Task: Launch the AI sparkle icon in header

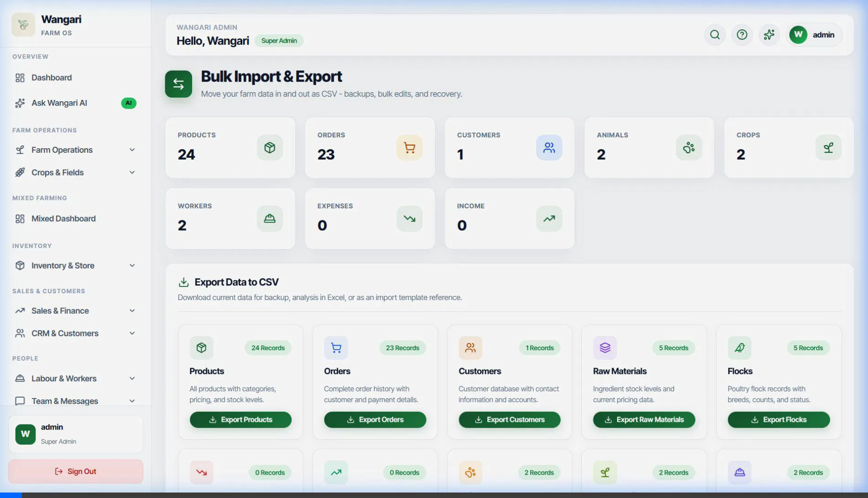Action: point(769,35)
